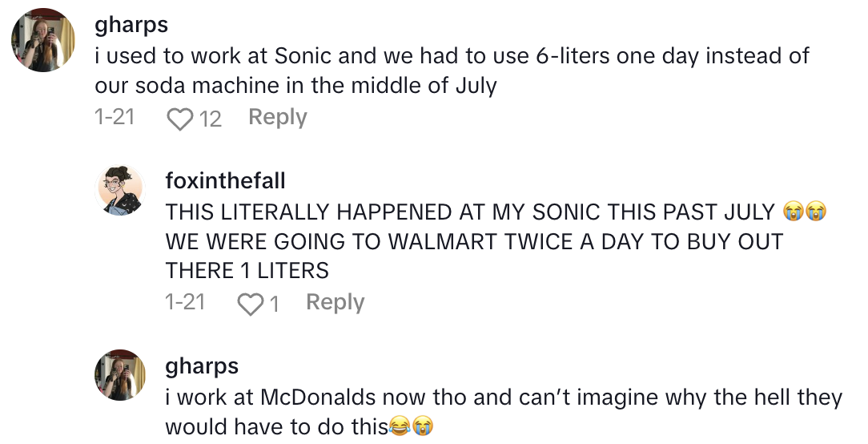View foxinthefall's cartoon avatar

click(120, 191)
